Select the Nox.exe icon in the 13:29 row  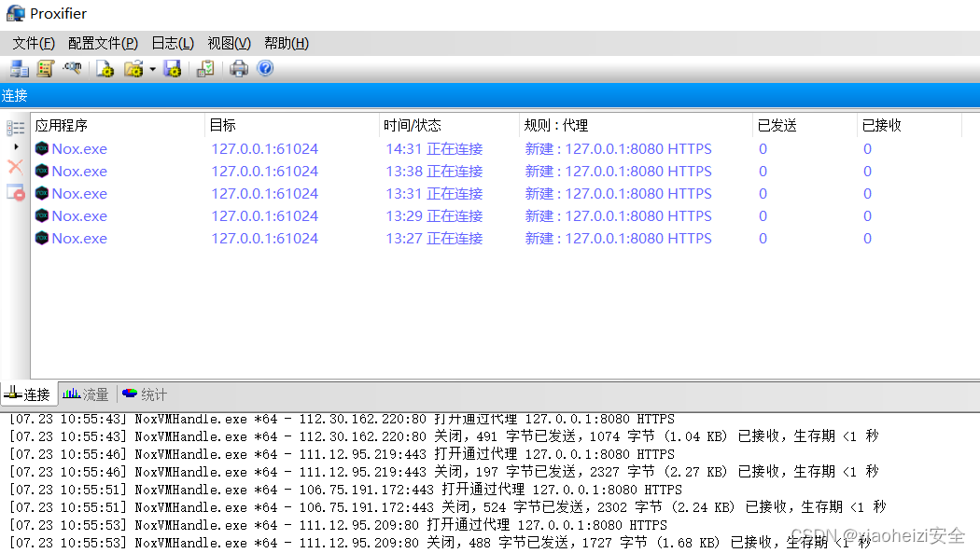[42, 216]
